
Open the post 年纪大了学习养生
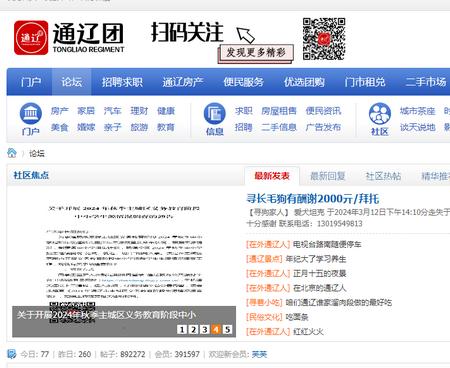coord(316,259)
